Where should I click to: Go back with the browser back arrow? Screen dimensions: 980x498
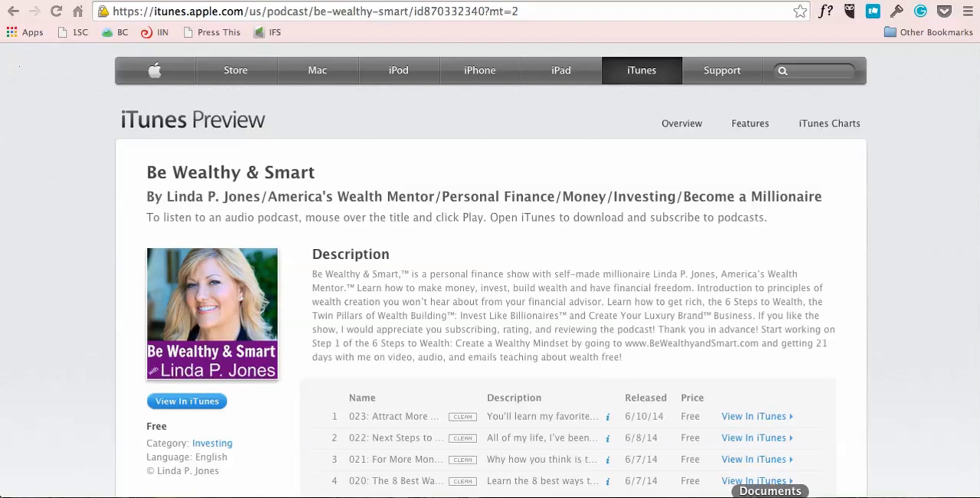pos(13,11)
